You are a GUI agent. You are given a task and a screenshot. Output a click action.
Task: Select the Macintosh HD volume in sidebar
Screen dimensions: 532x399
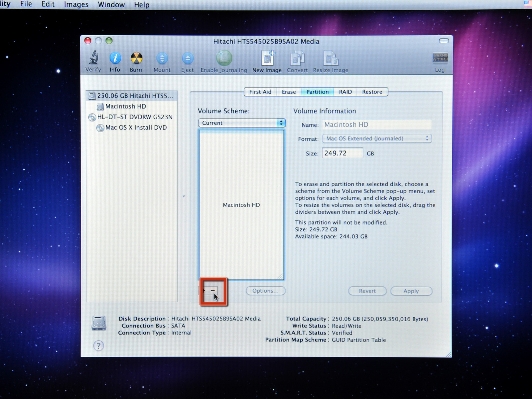tap(132, 106)
